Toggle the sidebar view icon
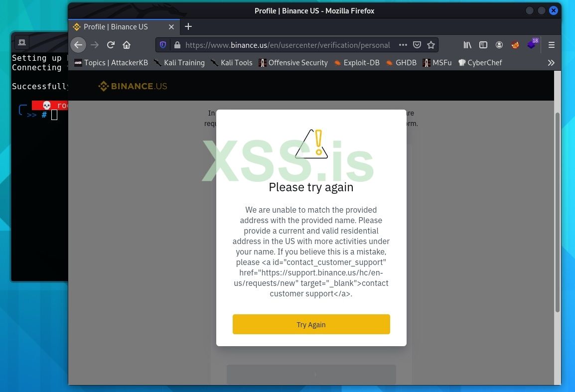The image size is (575, 392). click(483, 45)
